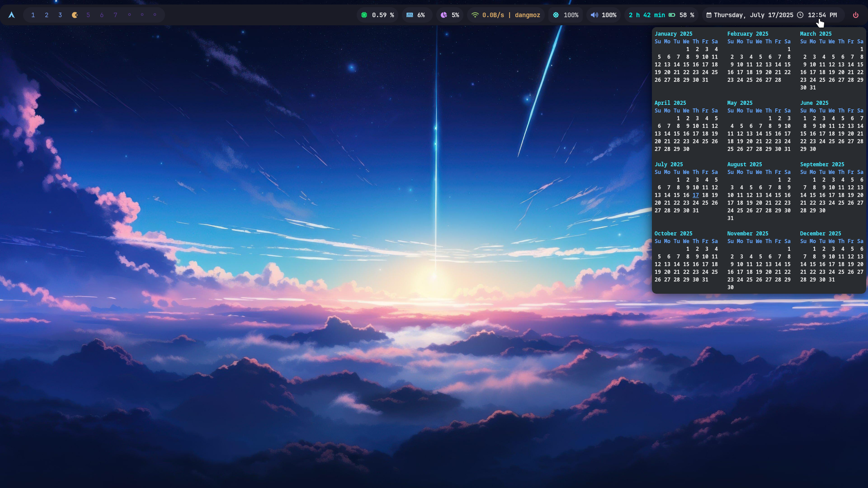
Task: Toggle calendar via the date text
Action: (753, 15)
